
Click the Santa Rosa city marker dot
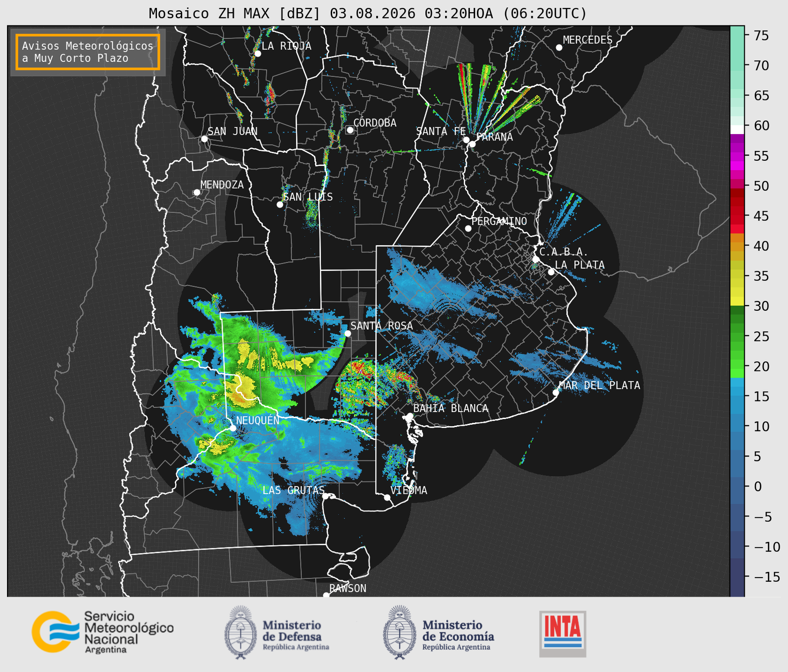click(348, 333)
